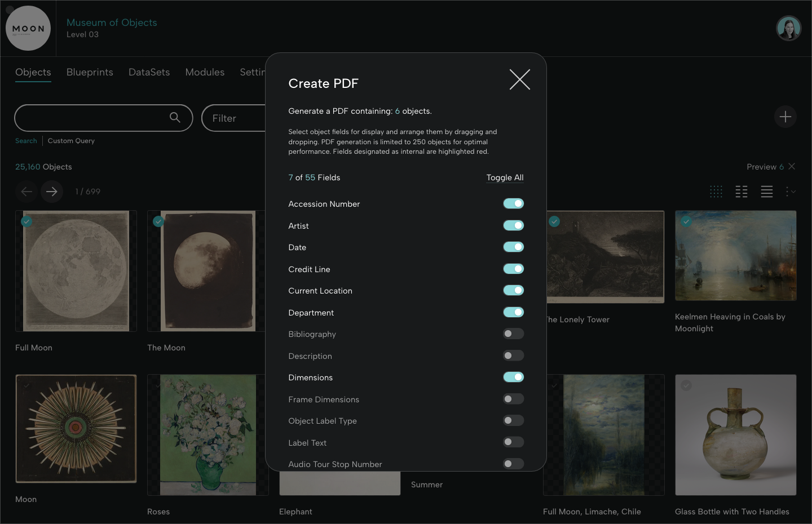This screenshot has height=524, width=812.
Task: Expand the three-dot view options dropdown
Action: coord(791,192)
